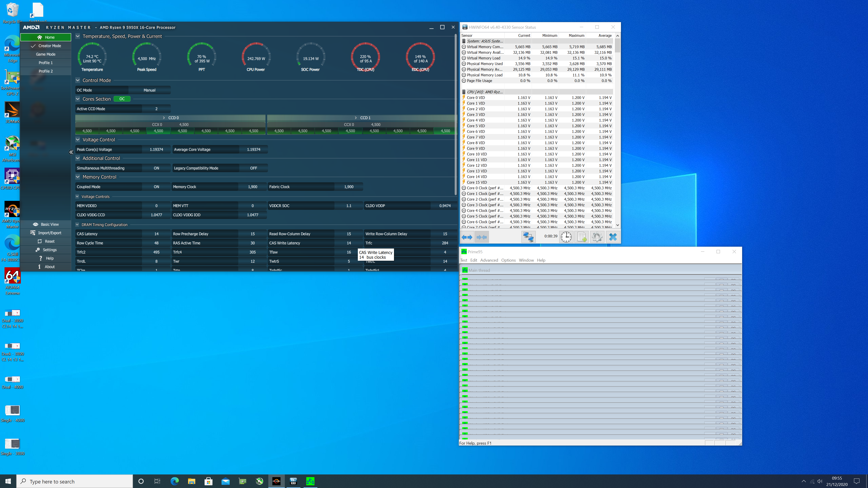
Task: Click OC Mode Manual selector
Action: (x=149, y=90)
